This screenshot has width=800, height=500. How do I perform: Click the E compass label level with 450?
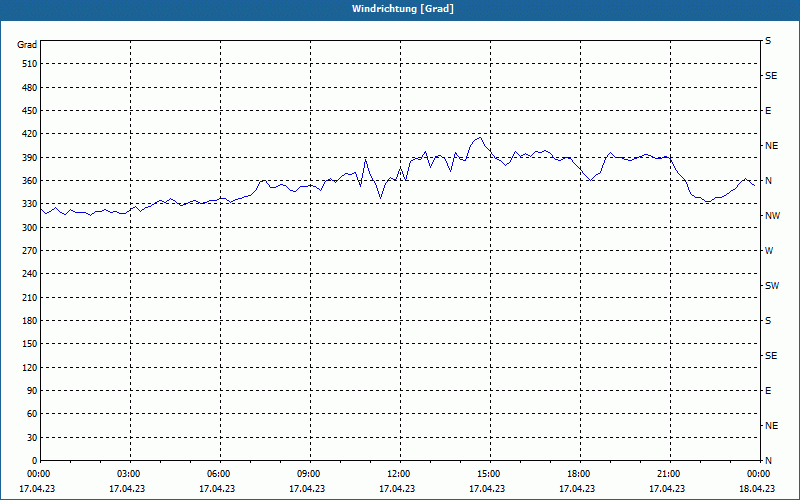pyautogui.click(x=768, y=111)
